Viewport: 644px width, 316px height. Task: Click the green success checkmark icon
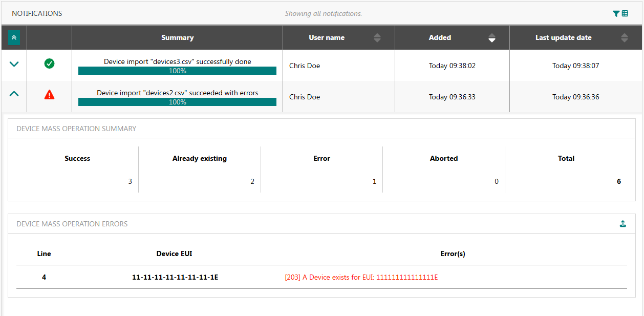pos(49,64)
